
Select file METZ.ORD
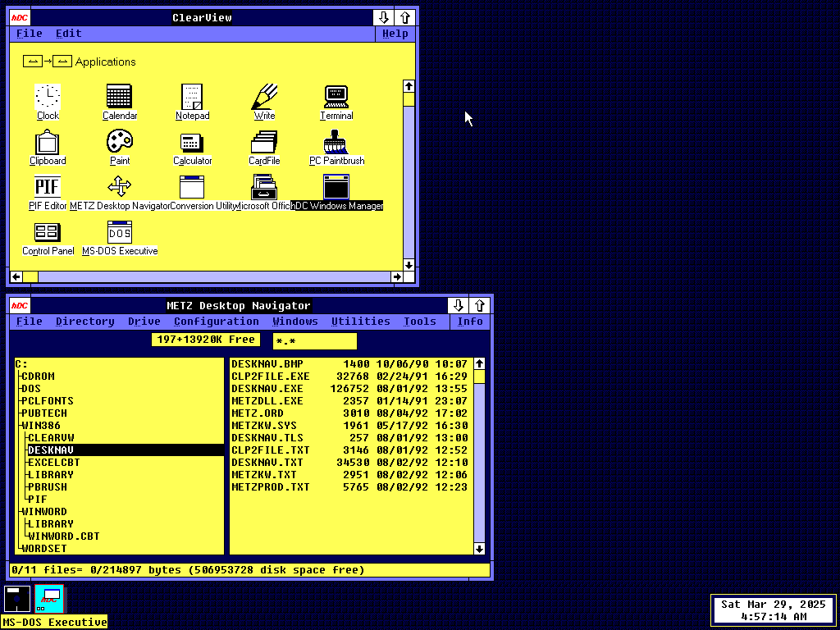pyautogui.click(x=349, y=413)
